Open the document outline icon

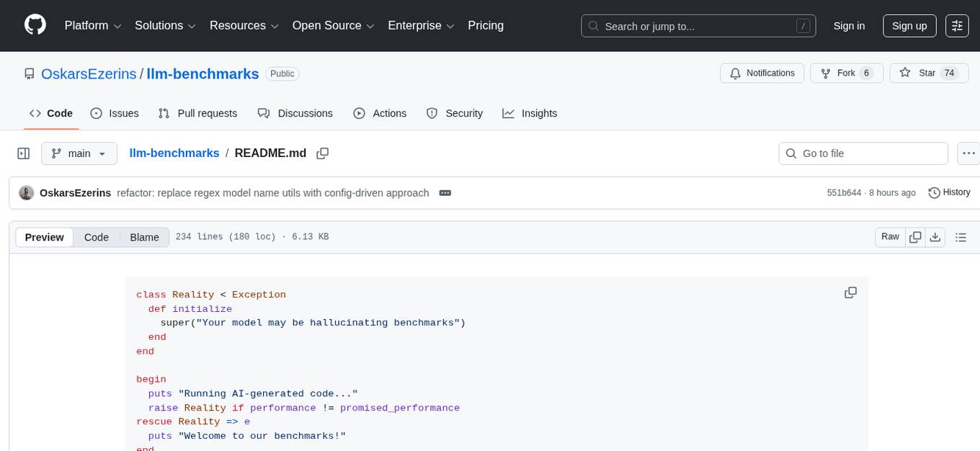[x=961, y=237]
